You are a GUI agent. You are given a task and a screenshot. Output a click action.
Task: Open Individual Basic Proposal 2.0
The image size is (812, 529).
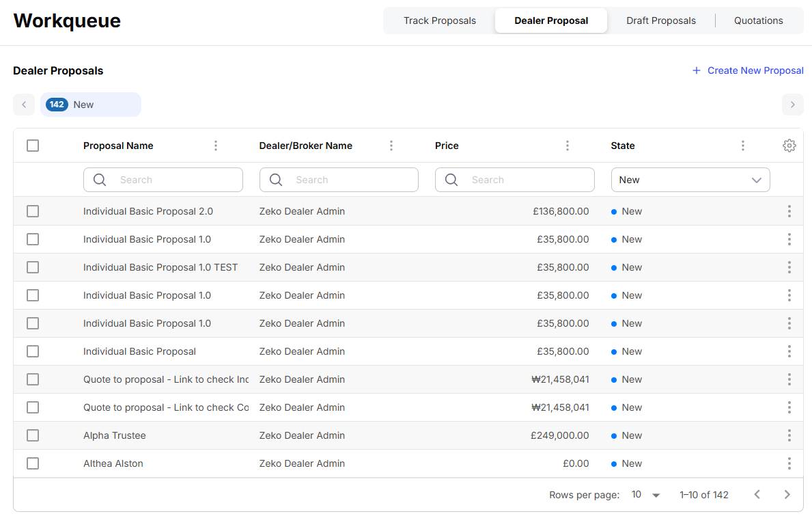tap(148, 211)
